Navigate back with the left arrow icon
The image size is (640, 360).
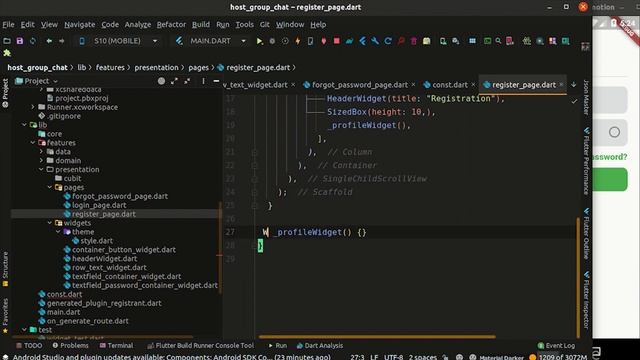pos(49,41)
